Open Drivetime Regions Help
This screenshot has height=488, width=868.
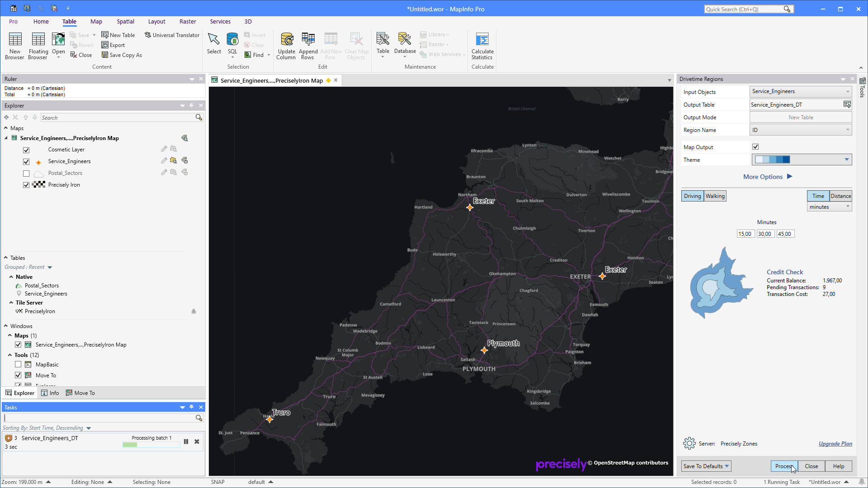pos(839,466)
